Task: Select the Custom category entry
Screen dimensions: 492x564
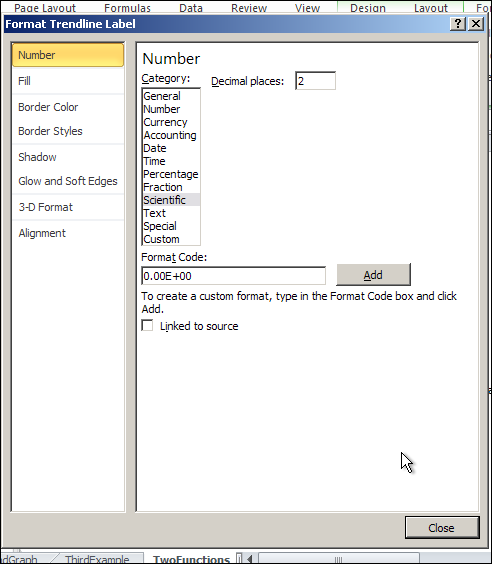Action: (x=171, y=239)
